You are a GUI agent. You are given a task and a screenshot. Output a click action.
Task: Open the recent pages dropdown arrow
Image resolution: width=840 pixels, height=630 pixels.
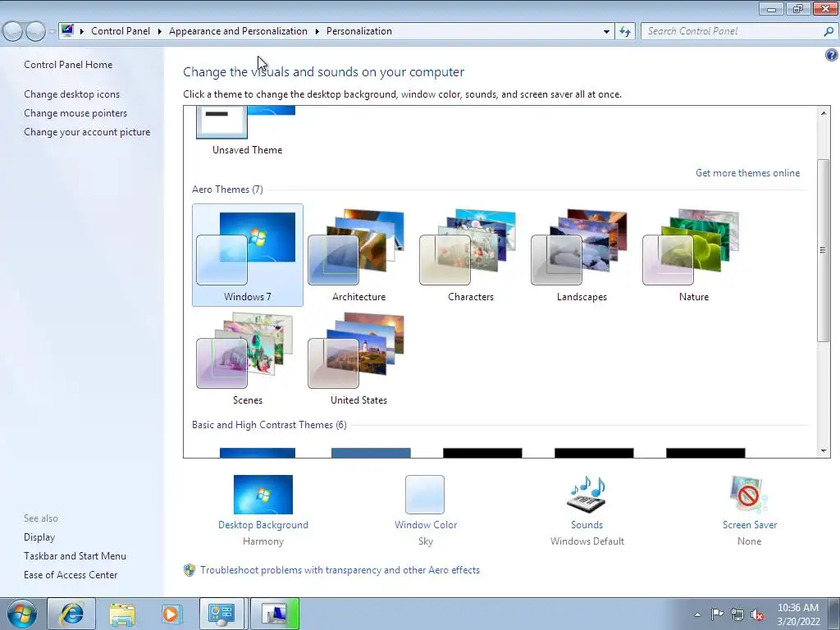click(52, 31)
